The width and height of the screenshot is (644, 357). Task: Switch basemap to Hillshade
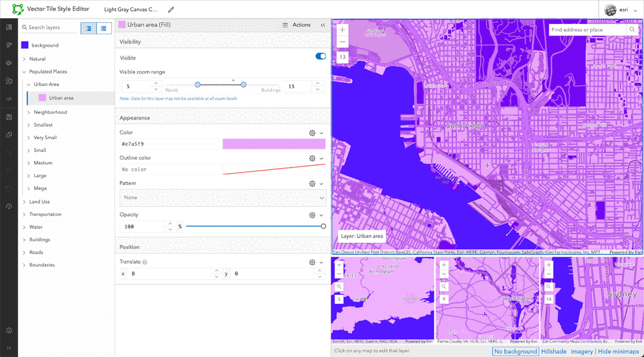coord(553,351)
